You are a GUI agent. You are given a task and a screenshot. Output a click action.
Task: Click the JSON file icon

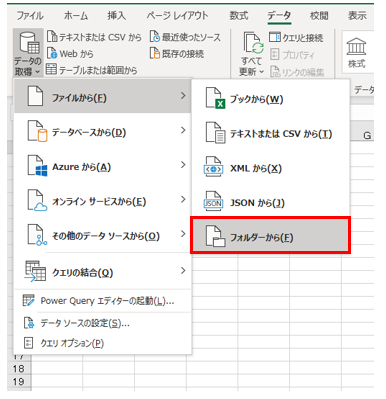pos(213,202)
